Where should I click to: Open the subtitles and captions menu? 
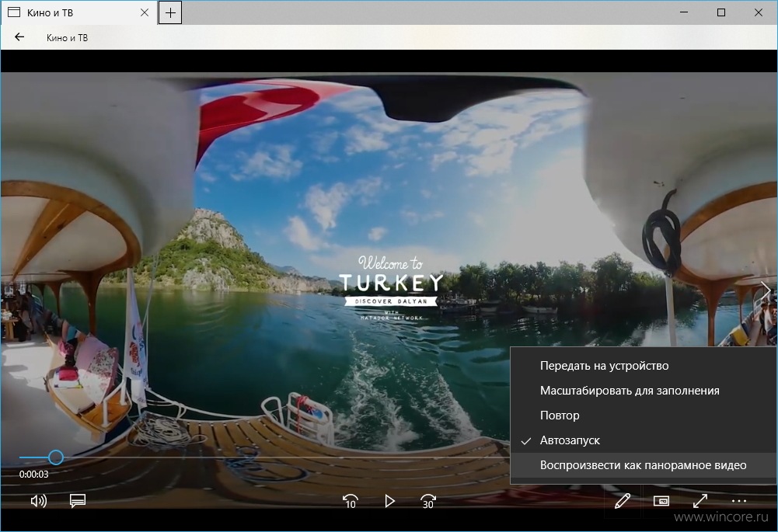click(78, 501)
